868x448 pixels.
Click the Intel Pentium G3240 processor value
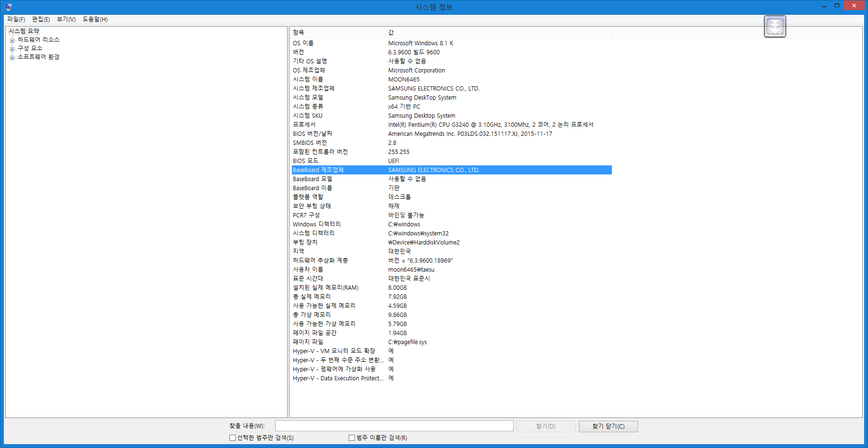coord(491,125)
